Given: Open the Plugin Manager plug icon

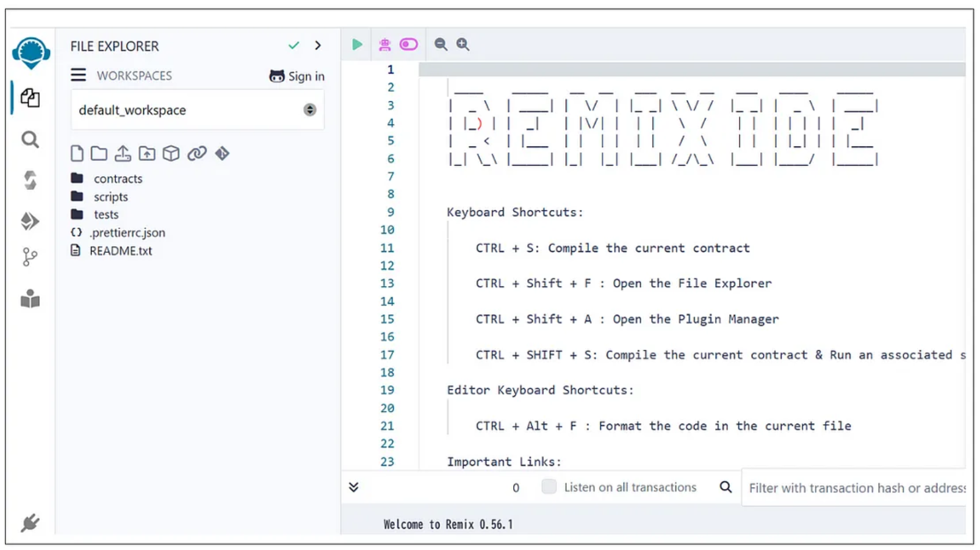Looking at the screenshot, I should point(30,523).
